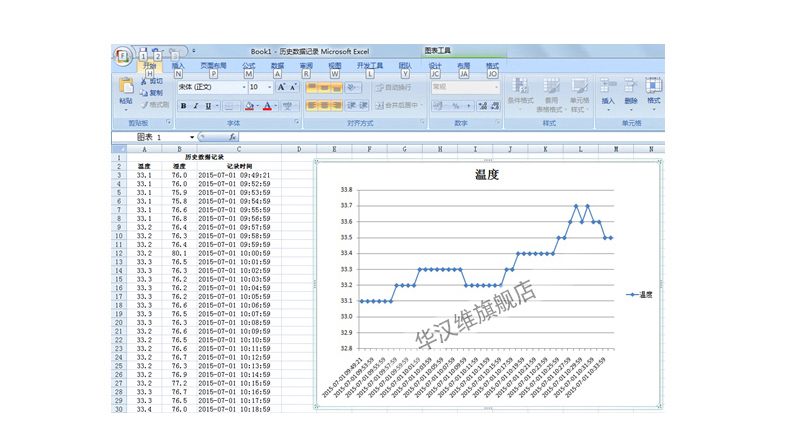Screen dimensions: 790x444
Task: Click the cells Format (格式) button
Action: pyautogui.click(x=653, y=94)
